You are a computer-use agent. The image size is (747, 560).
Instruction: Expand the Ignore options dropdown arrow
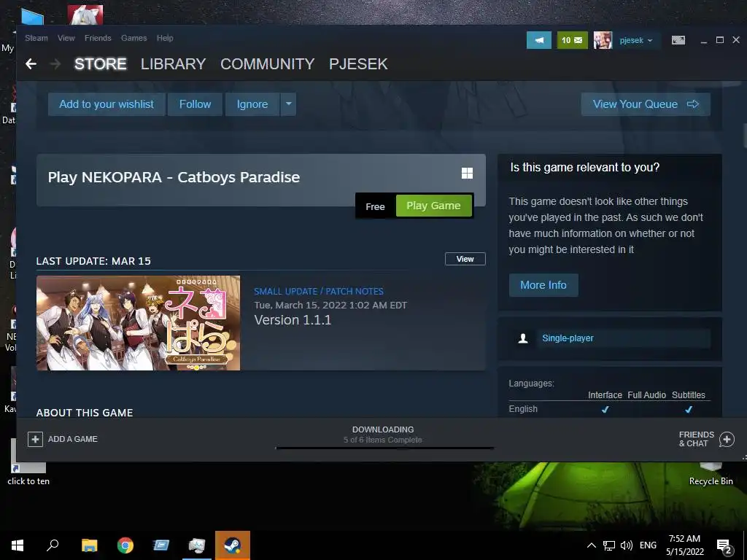289,104
